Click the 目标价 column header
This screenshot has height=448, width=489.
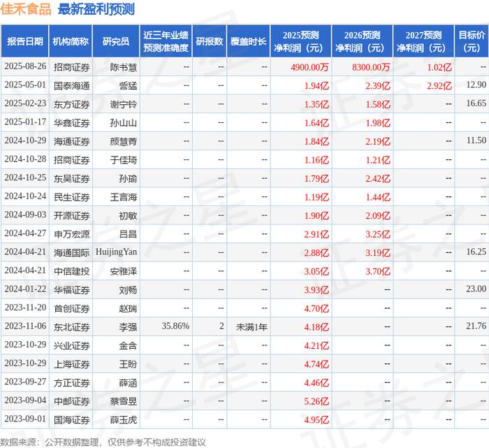pos(472,41)
